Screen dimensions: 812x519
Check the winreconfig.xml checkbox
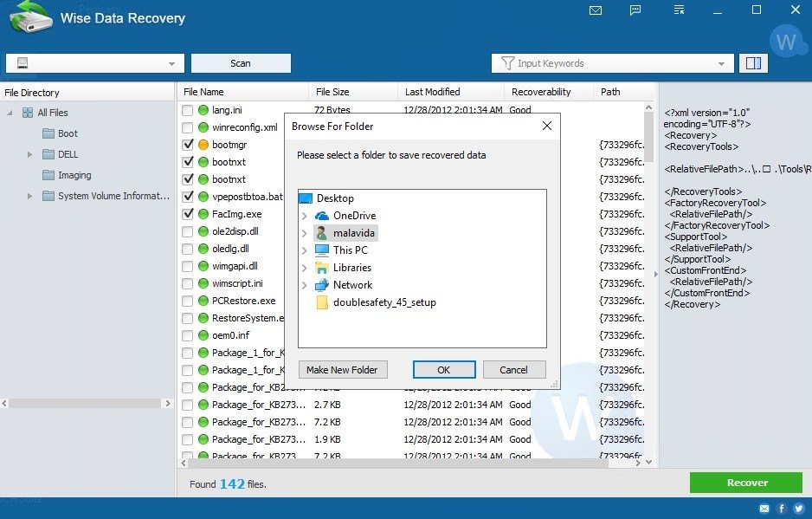(188, 127)
